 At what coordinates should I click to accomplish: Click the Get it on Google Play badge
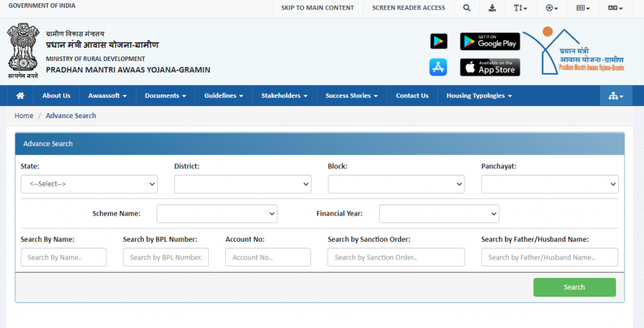pyautogui.click(x=490, y=41)
